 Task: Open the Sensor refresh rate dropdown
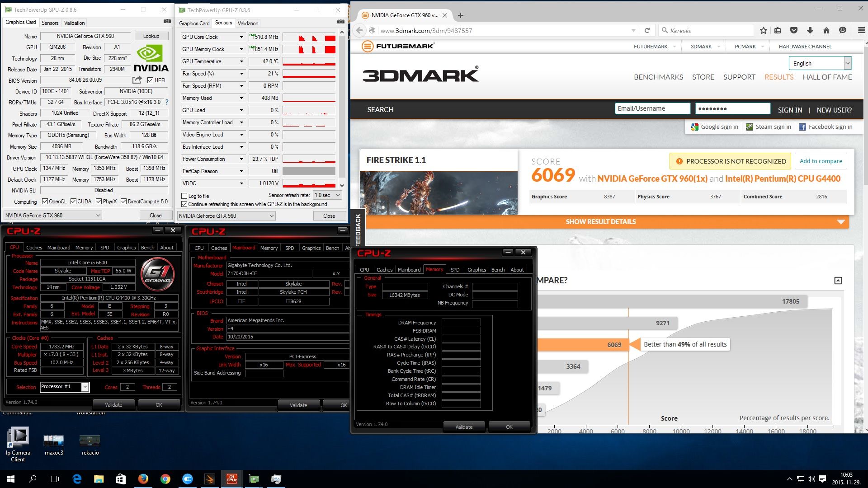[327, 195]
